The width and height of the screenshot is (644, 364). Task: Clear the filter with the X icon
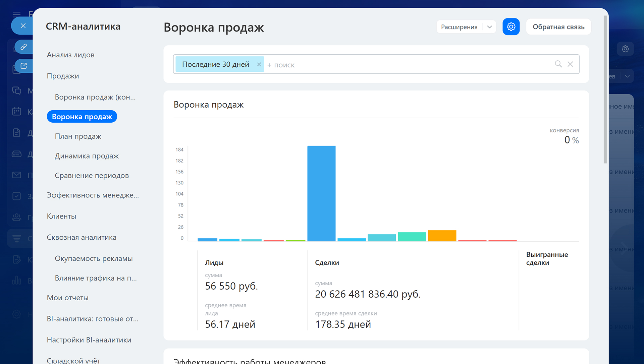coord(570,64)
